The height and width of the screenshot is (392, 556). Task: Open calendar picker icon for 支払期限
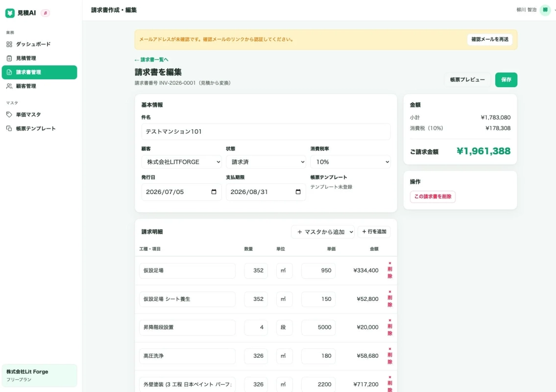pos(298,192)
